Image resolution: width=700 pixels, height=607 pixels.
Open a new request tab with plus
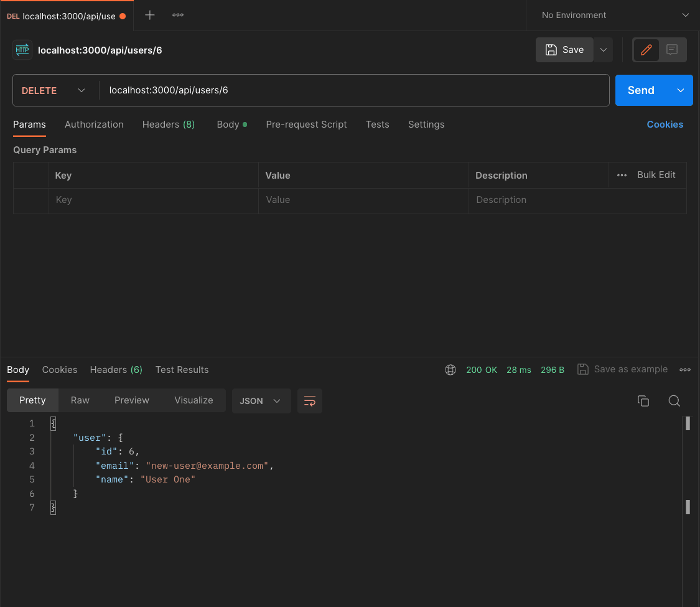[x=150, y=14]
